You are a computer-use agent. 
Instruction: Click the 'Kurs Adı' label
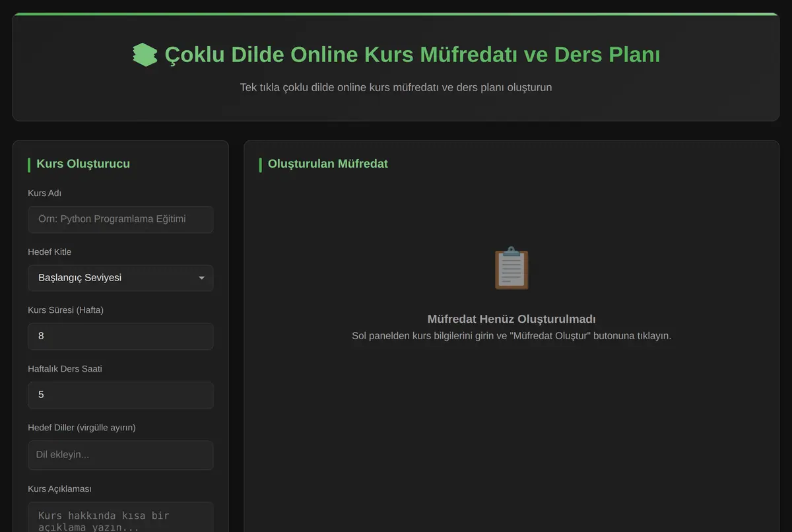tap(45, 193)
